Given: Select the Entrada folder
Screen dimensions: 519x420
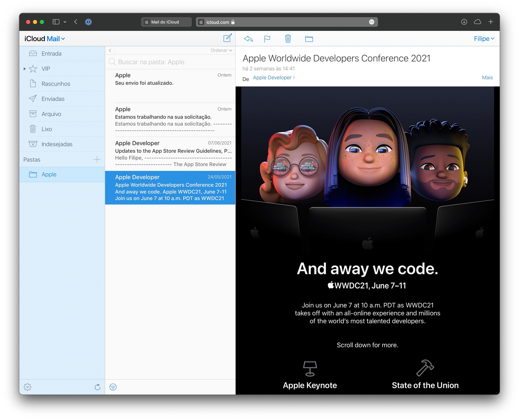Looking at the screenshot, I should [x=52, y=54].
